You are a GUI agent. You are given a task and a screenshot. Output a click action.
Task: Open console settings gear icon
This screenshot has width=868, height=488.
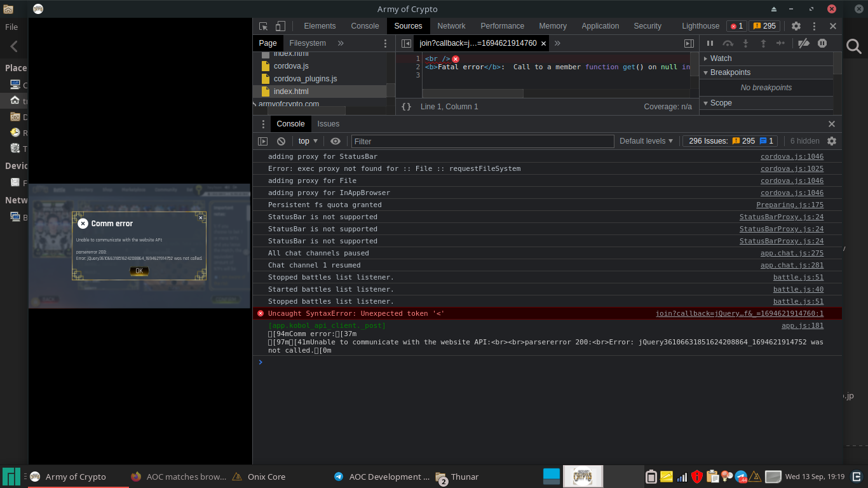(832, 141)
